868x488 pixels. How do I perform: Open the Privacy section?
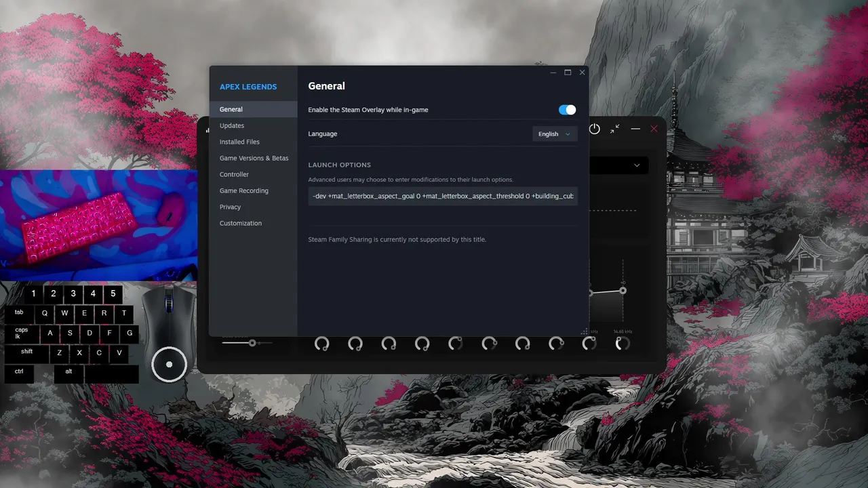253,207
